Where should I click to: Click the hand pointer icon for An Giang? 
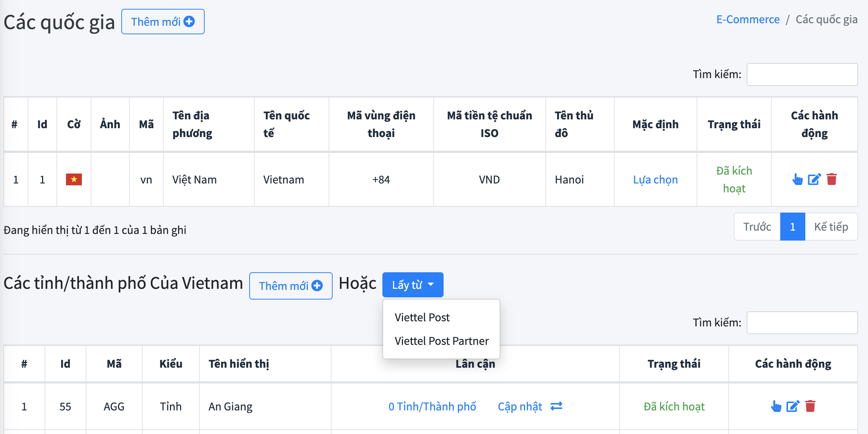[776, 406]
